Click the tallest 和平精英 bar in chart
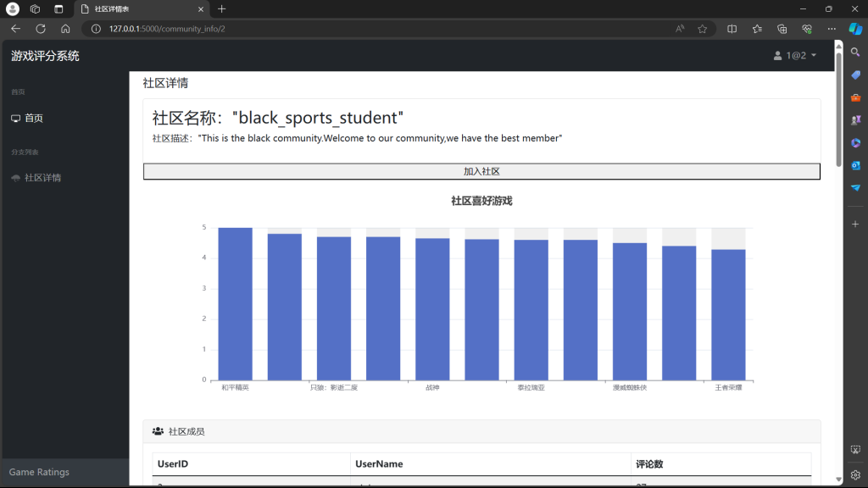 pos(235,303)
